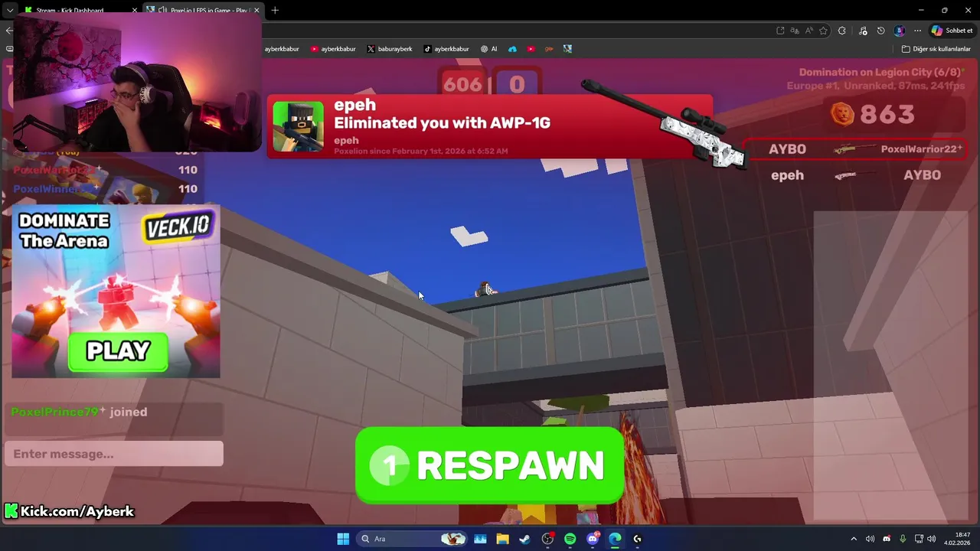Click the blue team score 0
Viewport: 980px width, 551px height.
click(x=517, y=84)
